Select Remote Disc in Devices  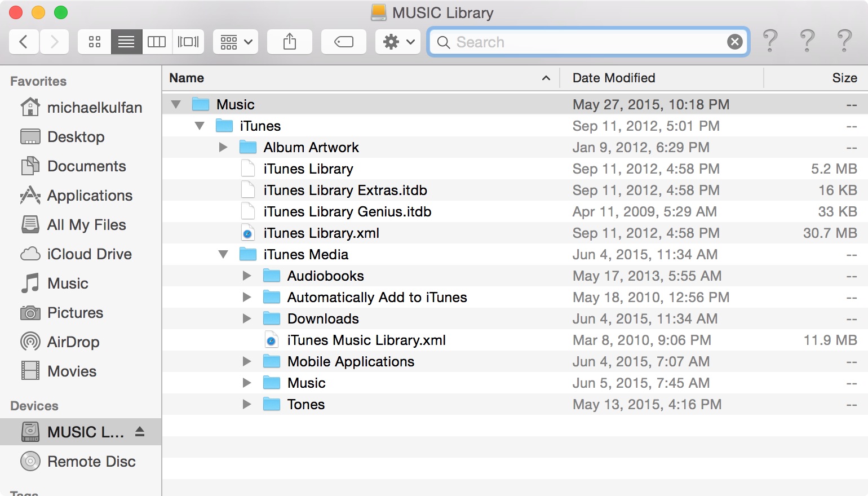[x=81, y=462]
